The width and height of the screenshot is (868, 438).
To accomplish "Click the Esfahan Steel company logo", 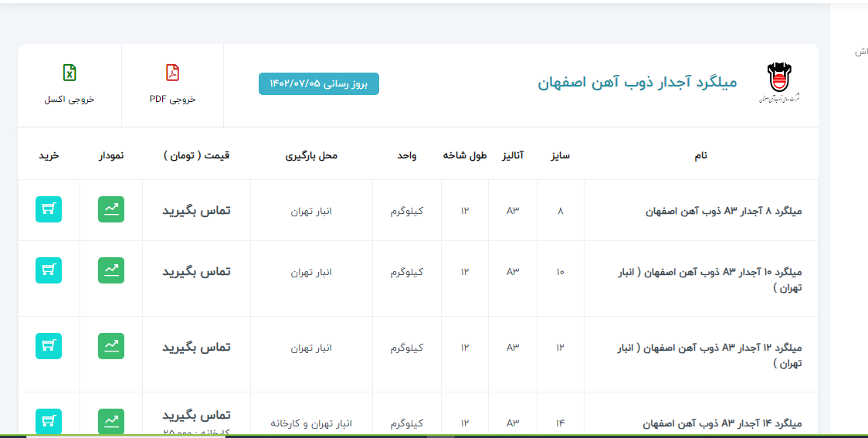I will pos(779,83).
